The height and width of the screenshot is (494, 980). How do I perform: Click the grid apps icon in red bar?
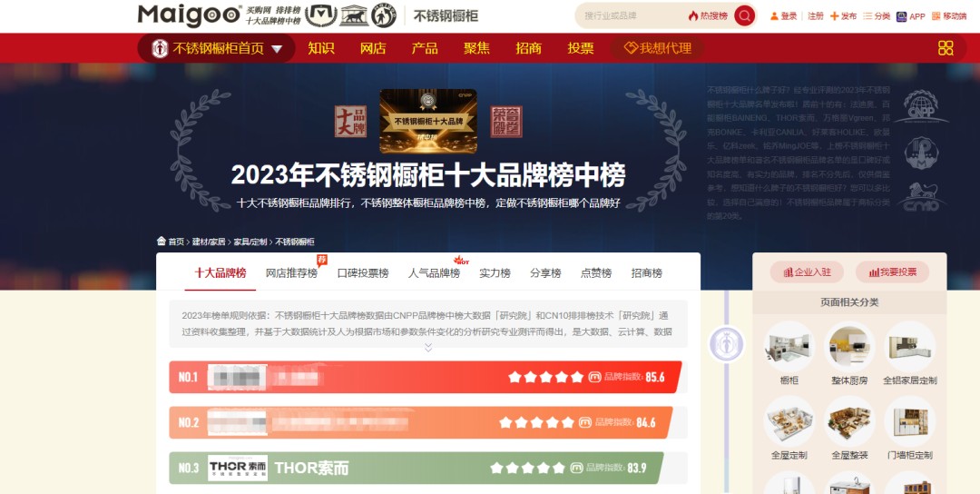click(x=946, y=48)
